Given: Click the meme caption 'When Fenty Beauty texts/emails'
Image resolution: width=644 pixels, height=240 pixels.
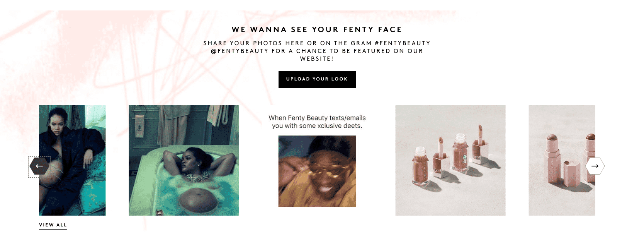Looking at the screenshot, I should click(317, 118).
